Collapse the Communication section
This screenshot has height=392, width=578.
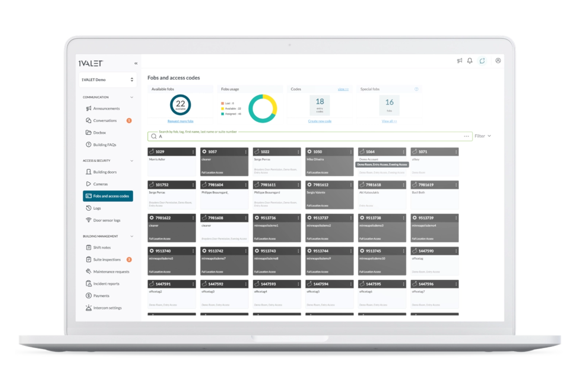132,97
